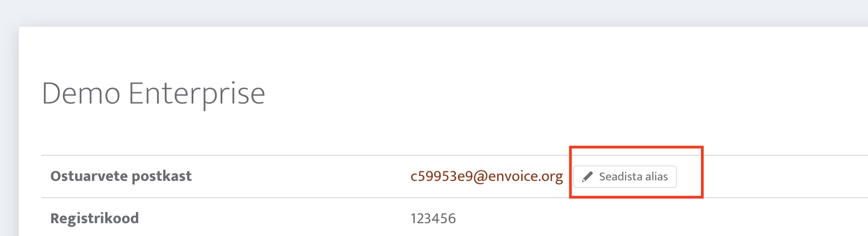Click the Demo Enterprise heading
The height and width of the screenshot is (236, 868).
(154, 94)
